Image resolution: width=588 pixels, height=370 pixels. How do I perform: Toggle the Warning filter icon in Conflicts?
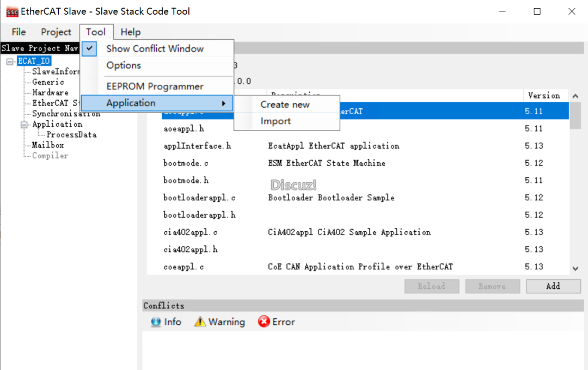pyautogui.click(x=200, y=322)
